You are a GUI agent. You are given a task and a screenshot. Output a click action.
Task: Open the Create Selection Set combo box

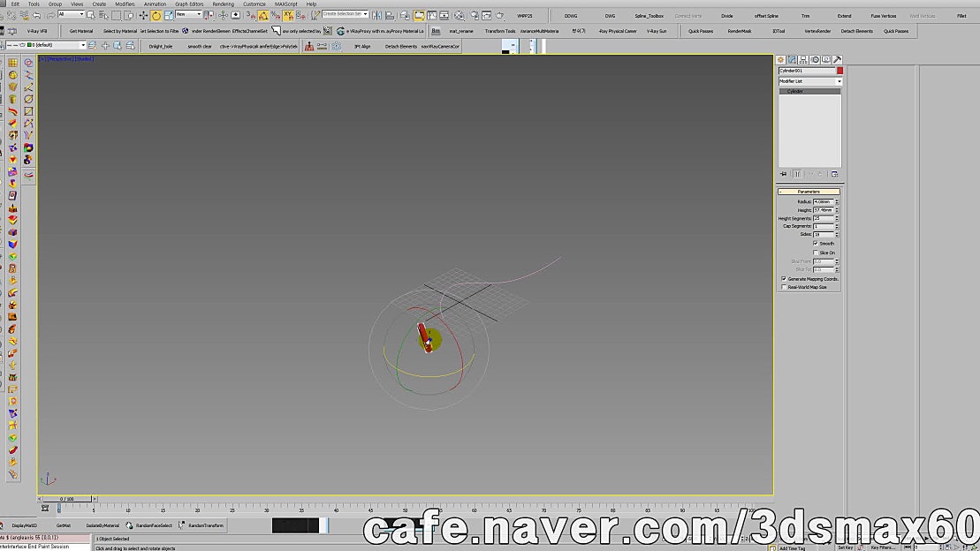coord(345,15)
